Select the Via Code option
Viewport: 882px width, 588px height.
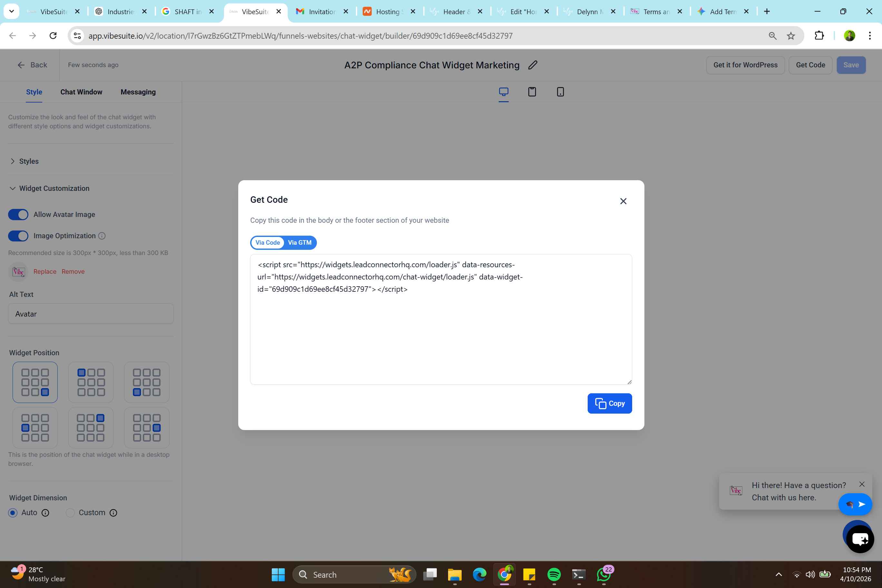tap(267, 243)
